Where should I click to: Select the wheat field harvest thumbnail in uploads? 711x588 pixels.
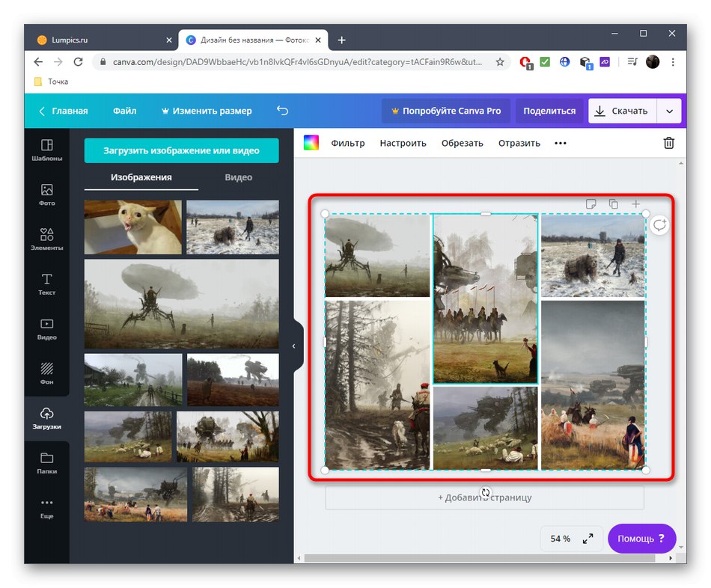point(135,494)
